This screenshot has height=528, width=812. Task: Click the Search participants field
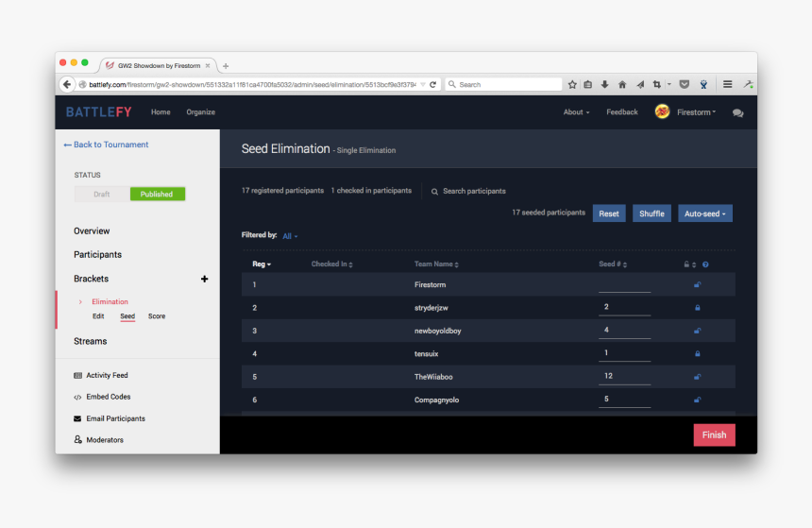(x=474, y=191)
